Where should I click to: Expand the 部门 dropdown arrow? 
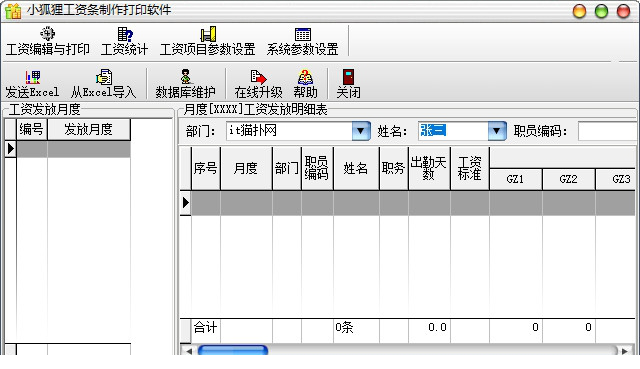(x=361, y=131)
